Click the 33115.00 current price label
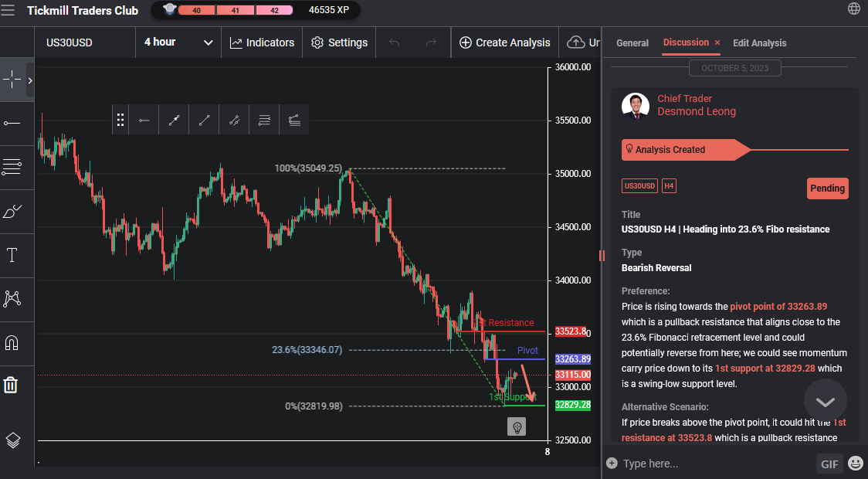This screenshot has height=479, width=868. (x=573, y=375)
